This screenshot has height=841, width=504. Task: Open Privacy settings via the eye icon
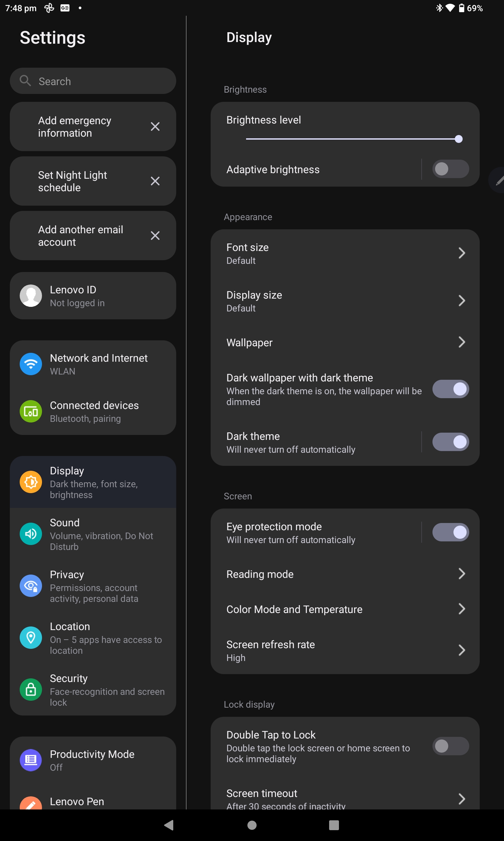pyautogui.click(x=31, y=586)
